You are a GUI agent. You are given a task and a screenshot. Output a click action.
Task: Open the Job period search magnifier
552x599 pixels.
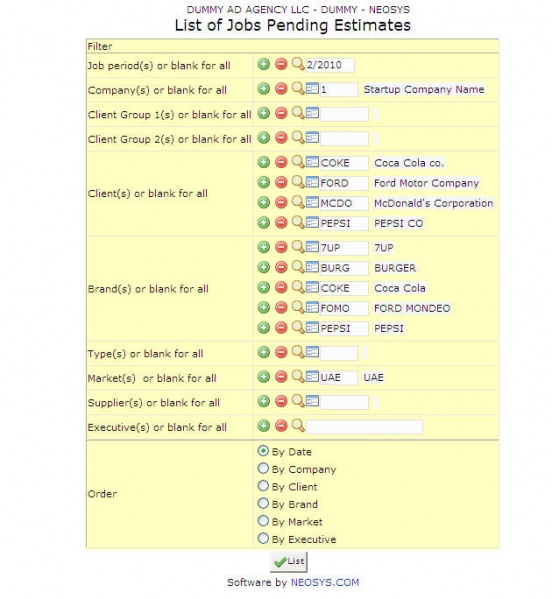click(x=298, y=64)
